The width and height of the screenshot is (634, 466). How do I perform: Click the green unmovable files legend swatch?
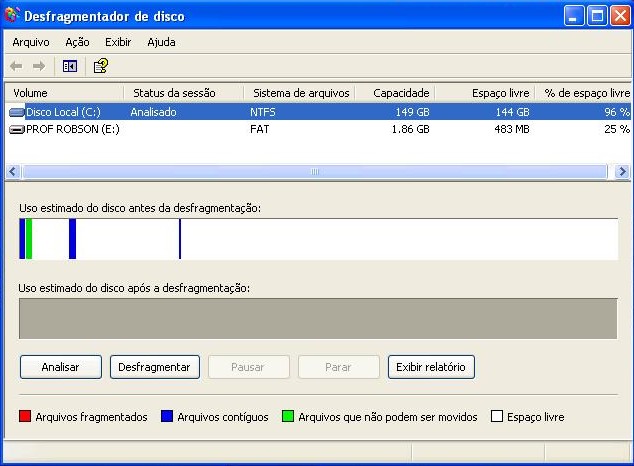[x=288, y=416]
